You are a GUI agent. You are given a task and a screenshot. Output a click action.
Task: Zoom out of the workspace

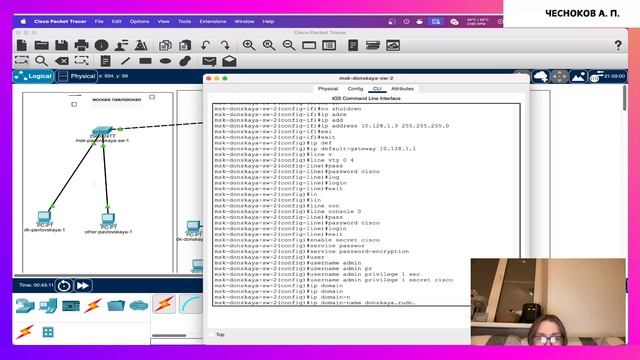pos(289,45)
